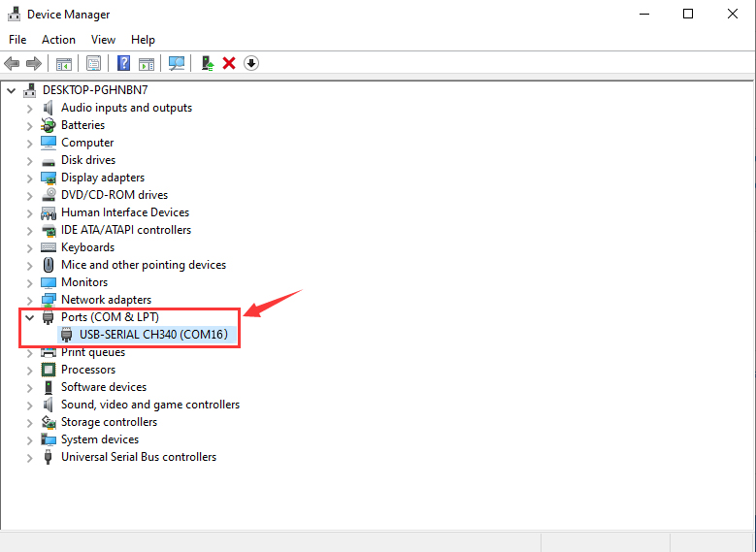Collapse the Ports (COM & LPT) node
This screenshot has height=552, width=756.
point(29,317)
